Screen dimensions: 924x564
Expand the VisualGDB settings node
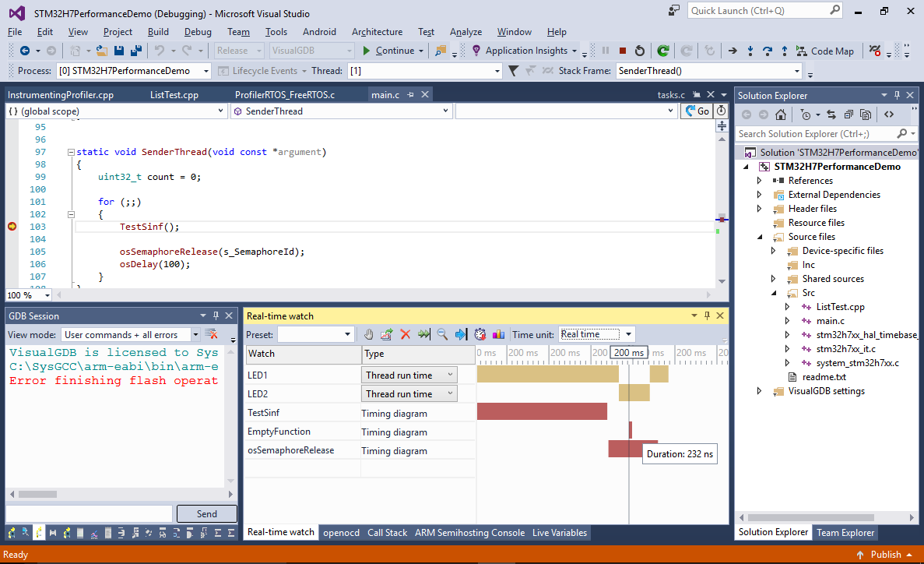pyautogui.click(x=759, y=391)
